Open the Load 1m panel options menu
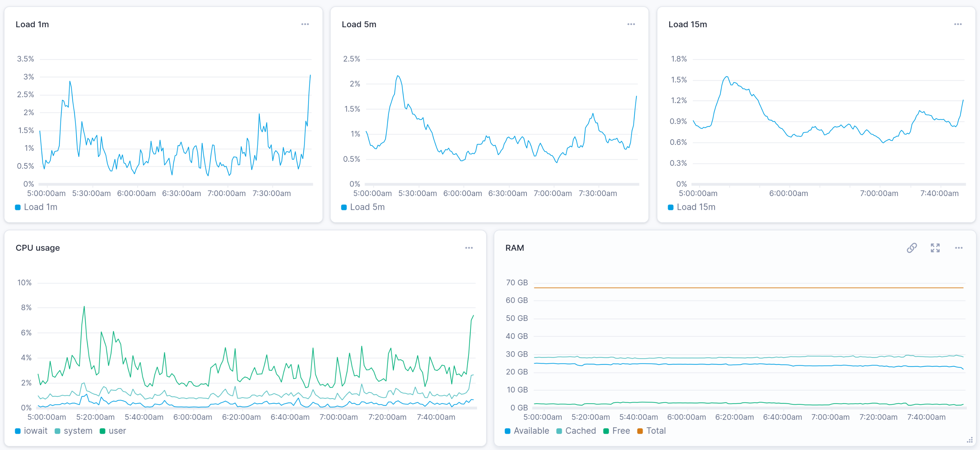Image resolution: width=980 pixels, height=450 pixels. [305, 24]
